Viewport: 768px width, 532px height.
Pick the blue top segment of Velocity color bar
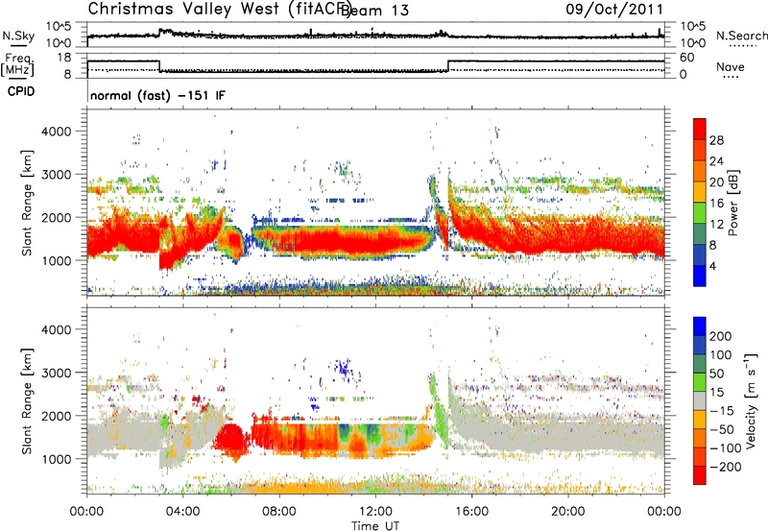click(700, 326)
